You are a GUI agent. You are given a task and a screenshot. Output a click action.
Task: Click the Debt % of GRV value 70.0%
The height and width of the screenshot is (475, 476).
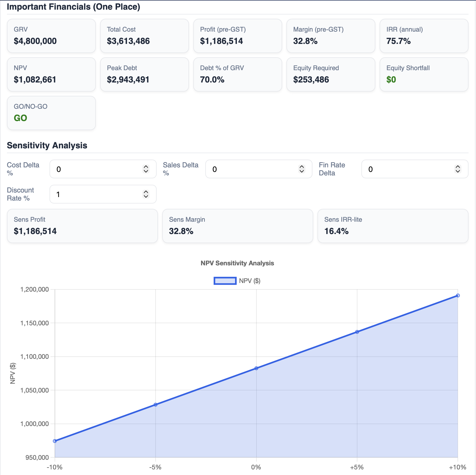click(x=212, y=80)
